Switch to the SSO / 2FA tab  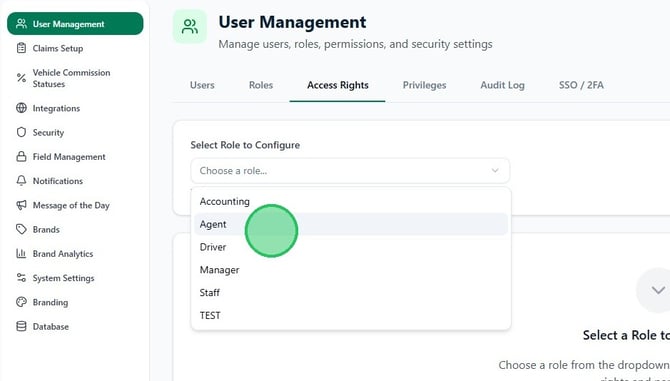click(581, 85)
